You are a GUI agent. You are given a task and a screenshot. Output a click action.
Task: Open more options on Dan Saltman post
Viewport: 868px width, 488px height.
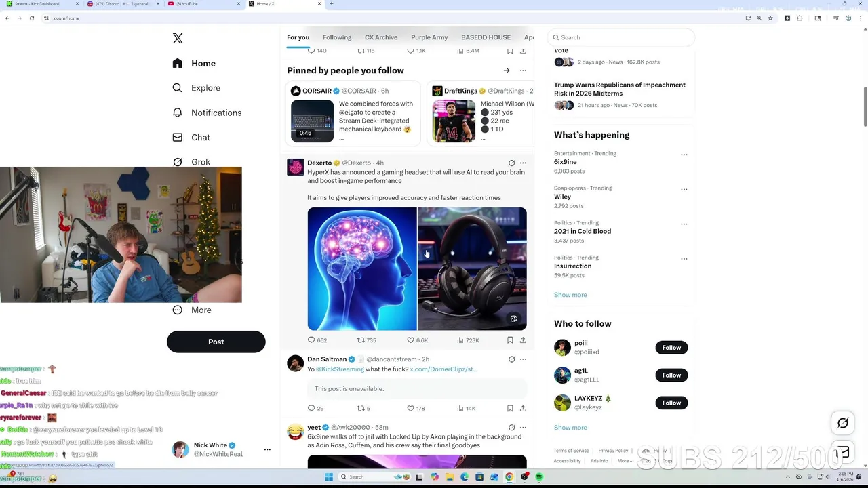pyautogui.click(x=523, y=359)
